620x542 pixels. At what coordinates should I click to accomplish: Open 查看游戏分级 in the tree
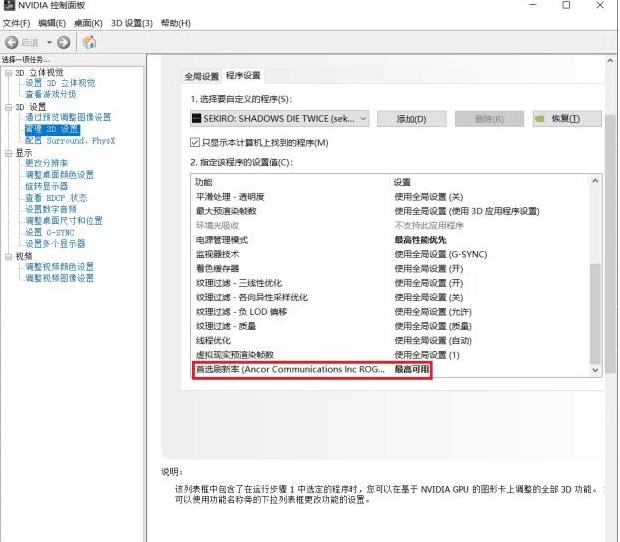pyautogui.click(x=51, y=94)
